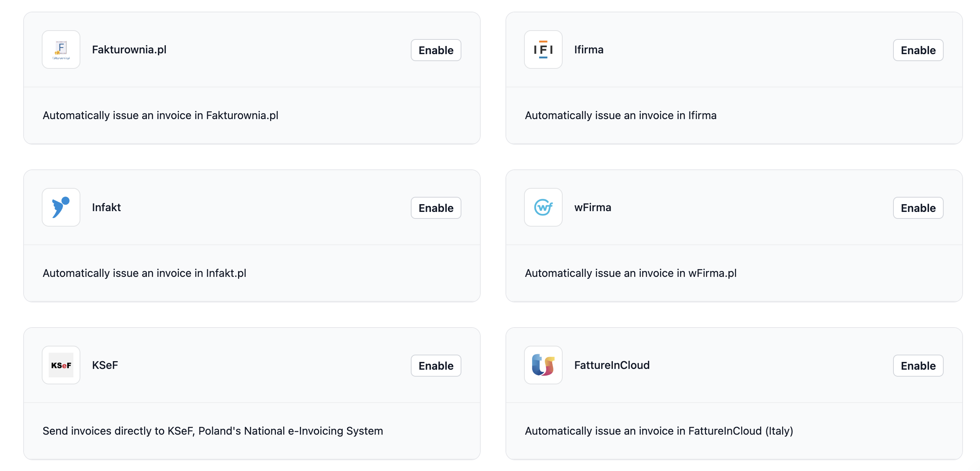Select the wFirma card title
The height and width of the screenshot is (471, 980).
coord(592,207)
